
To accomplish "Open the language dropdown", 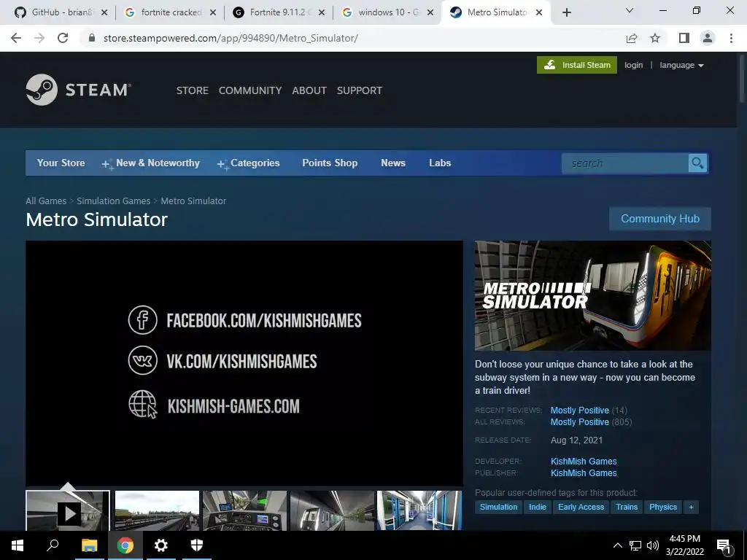I will (681, 65).
